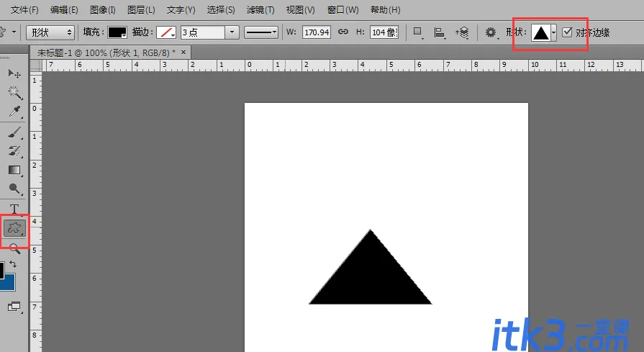Change the screen mode
The image size is (644, 352).
click(14, 307)
